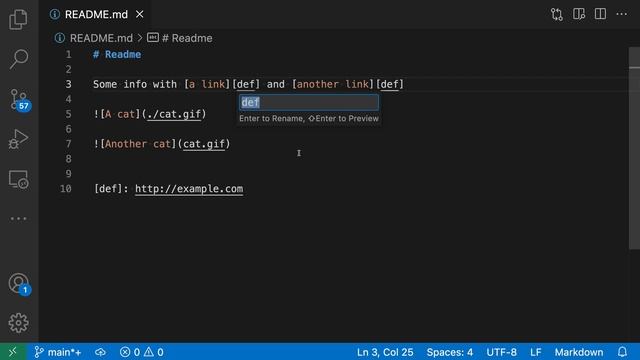The image size is (640, 360).
Task: Click the 'another link' text
Action: tap(333, 84)
